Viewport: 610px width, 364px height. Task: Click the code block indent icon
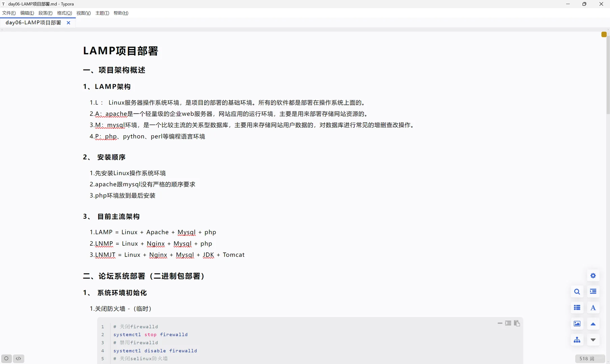508,323
